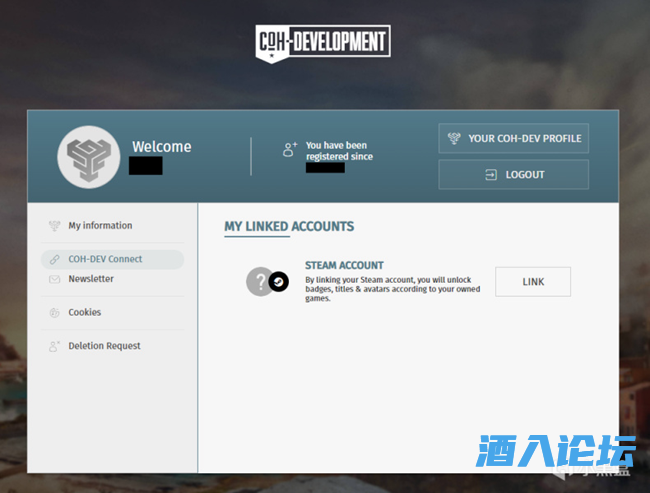Click the COH-Development logo at top
The width and height of the screenshot is (650, 493).
(x=323, y=44)
